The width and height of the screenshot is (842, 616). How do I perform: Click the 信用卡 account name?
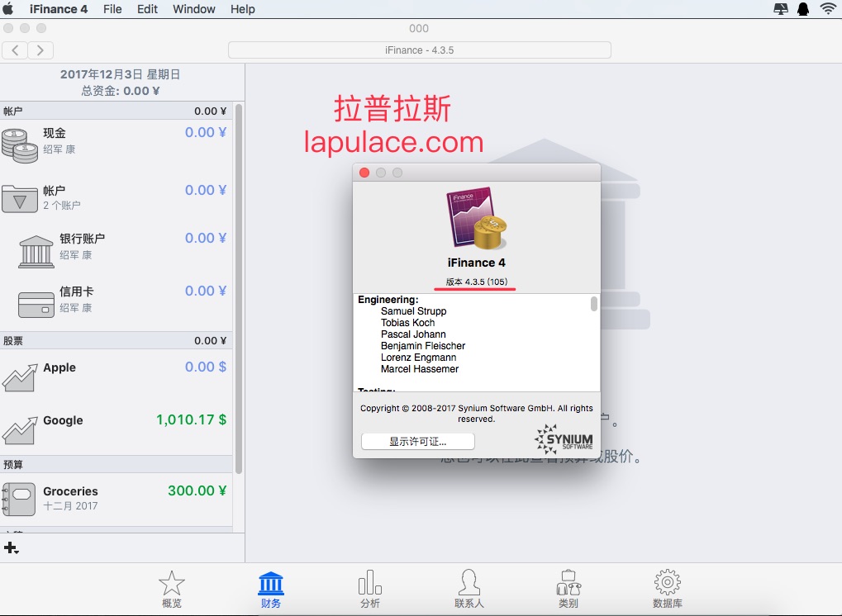[76, 291]
